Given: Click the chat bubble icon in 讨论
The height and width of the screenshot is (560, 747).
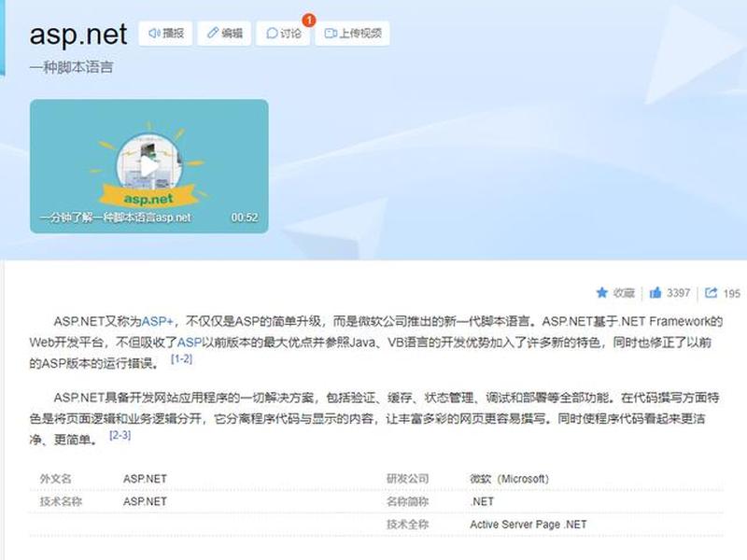Looking at the screenshot, I should pyautogui.click(x=272, y=34).
